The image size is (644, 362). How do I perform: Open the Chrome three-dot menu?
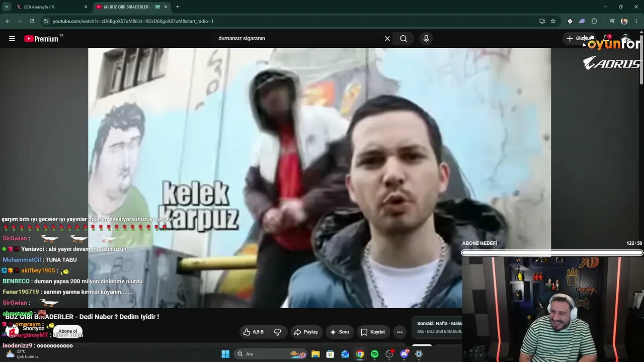click(x=636, y=21)
